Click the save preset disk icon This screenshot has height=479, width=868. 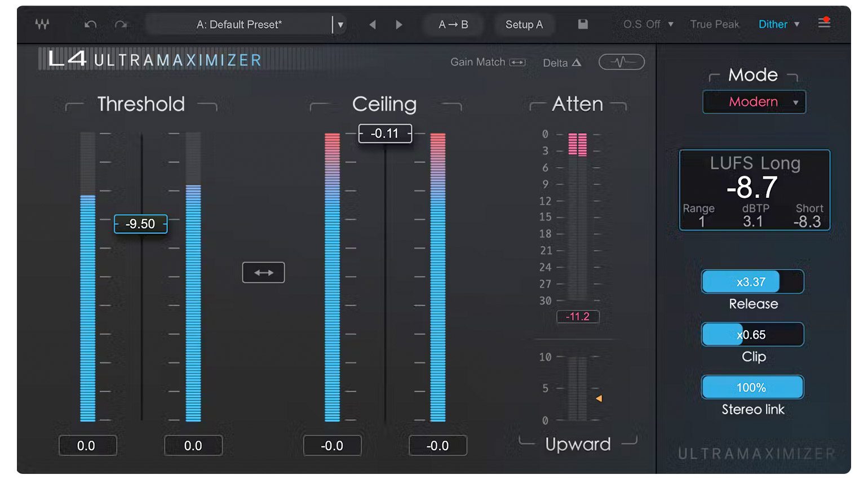[583, 24]
